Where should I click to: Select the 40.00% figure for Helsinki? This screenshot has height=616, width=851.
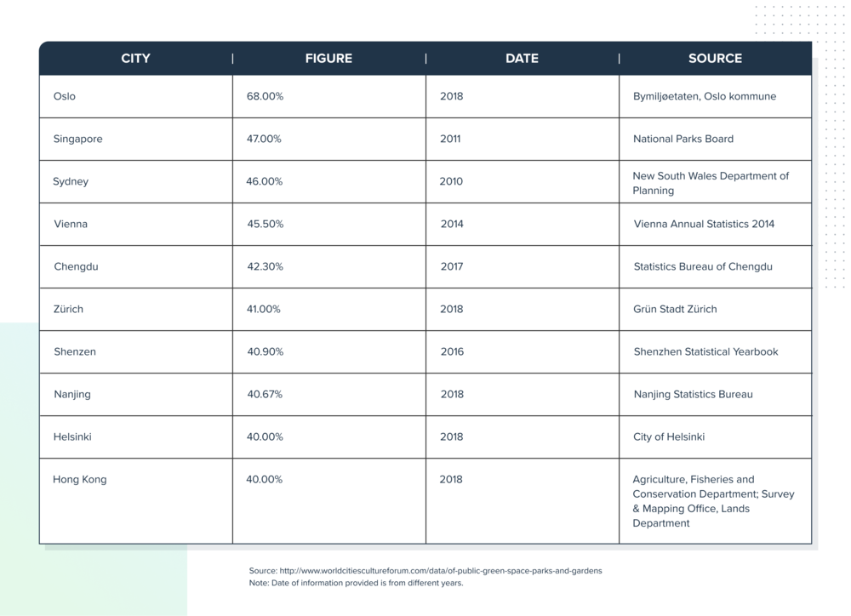coord(265,436)
